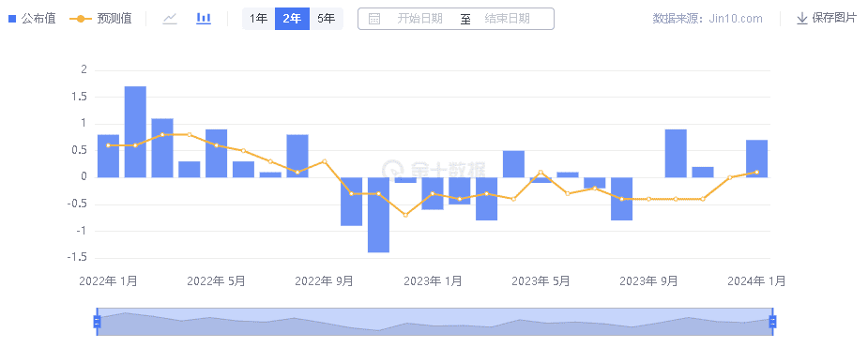This screenshot has width=868, height=348.
Task: Toggle the 预测值 legend series
Action: coord(100,19)
